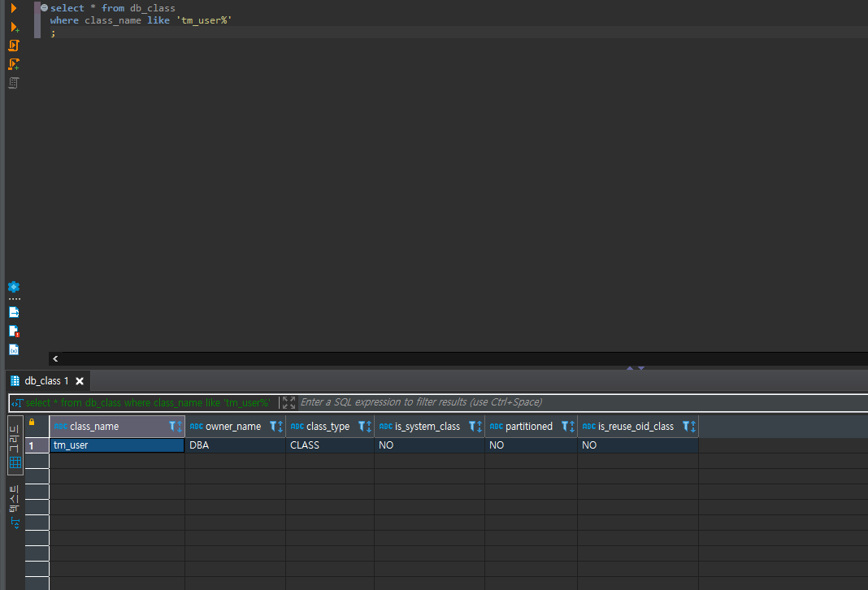Screen dimensions: 868x590
Task: Select the DBA owner cell
Action: point(235,445)
